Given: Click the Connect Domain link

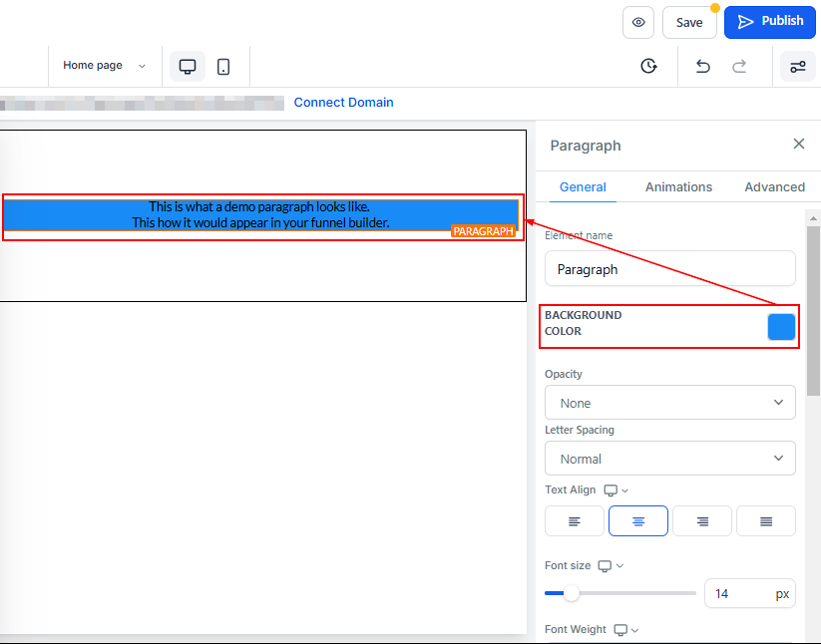Looking at the screenshot, I should coord(343,103).
